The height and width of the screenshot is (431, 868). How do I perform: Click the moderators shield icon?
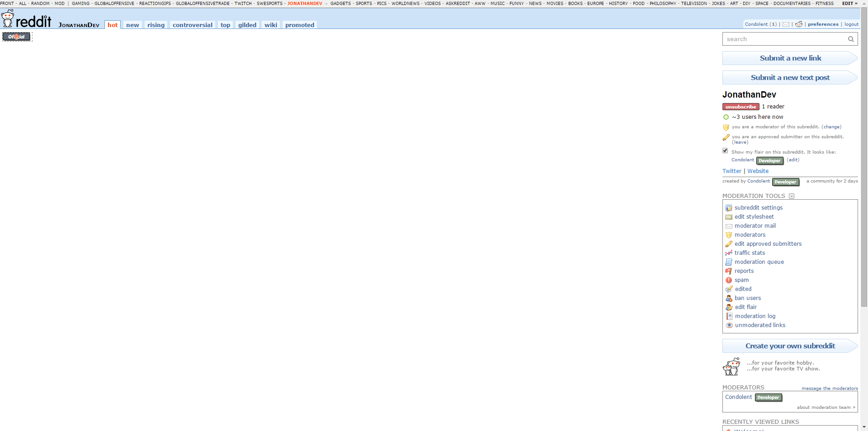pos(729,235)
